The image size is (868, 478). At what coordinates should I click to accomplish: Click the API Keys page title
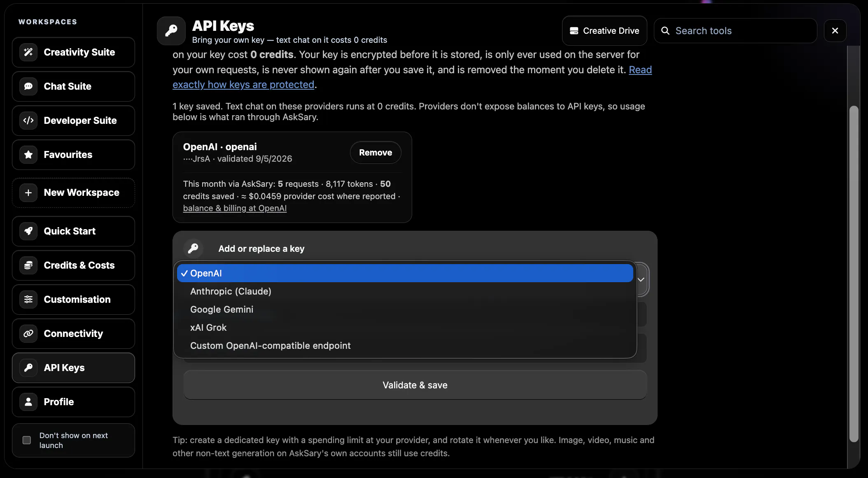click(x=223, y=26)
